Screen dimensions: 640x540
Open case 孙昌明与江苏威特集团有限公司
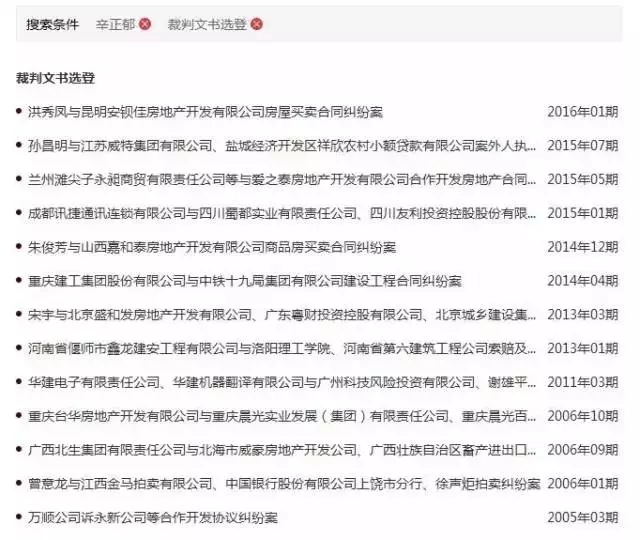pyautogui.click(x=282, y=145)
